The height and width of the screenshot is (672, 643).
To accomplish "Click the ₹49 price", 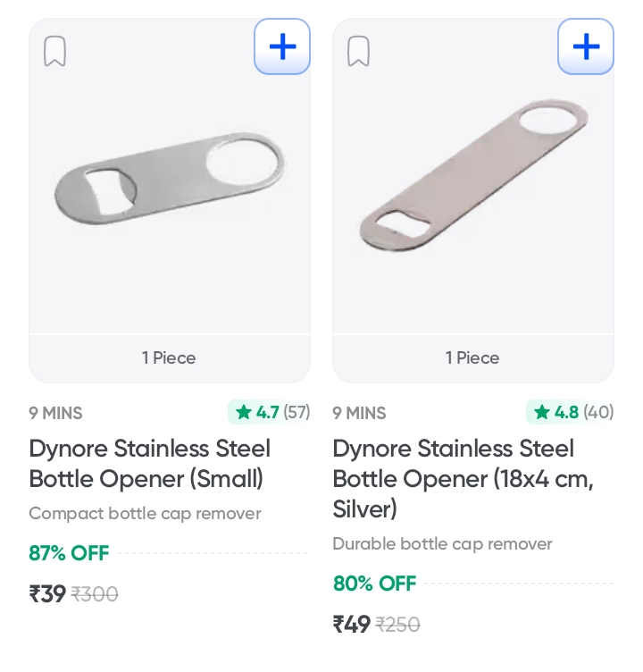I will pyautogui.click(x=352, y=625).
